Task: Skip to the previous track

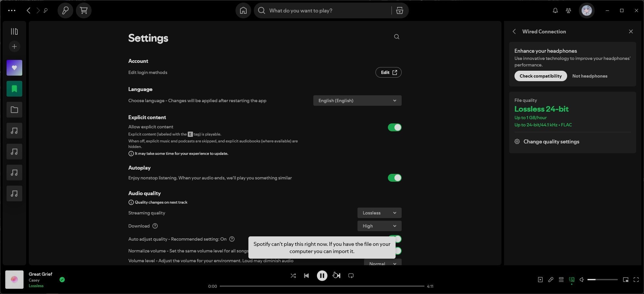Action: (x=306, y=276)
